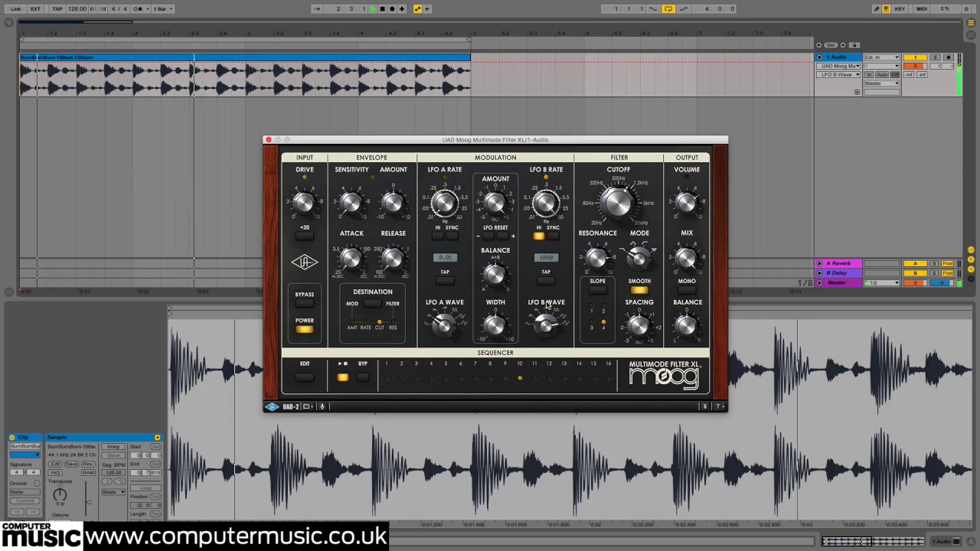Toggle the BYPASS switch on the Moog filter

click(304, 305)
